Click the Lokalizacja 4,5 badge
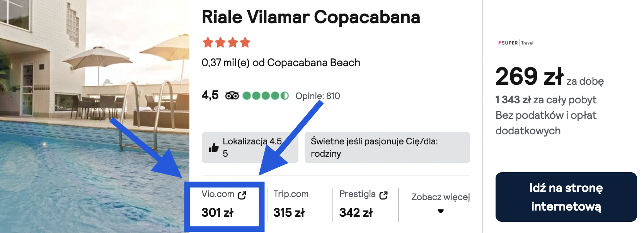This screenshot has height=233, width=644. coord(250,147)
